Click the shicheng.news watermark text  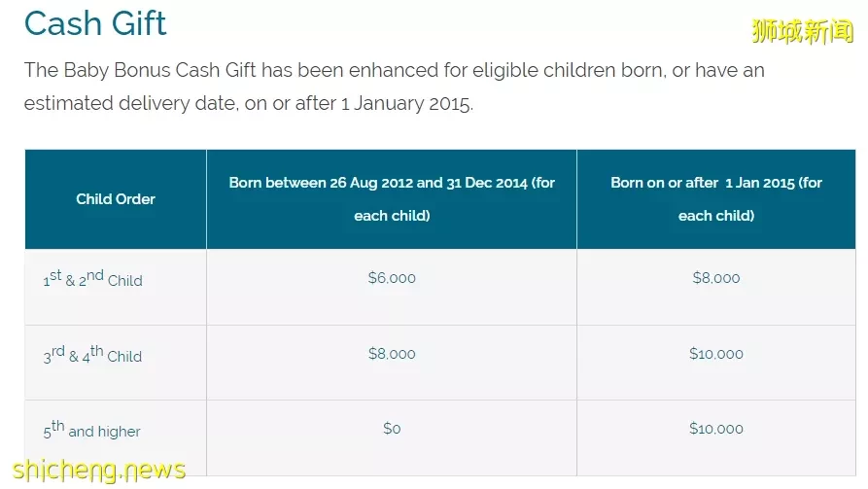point(99,471)
